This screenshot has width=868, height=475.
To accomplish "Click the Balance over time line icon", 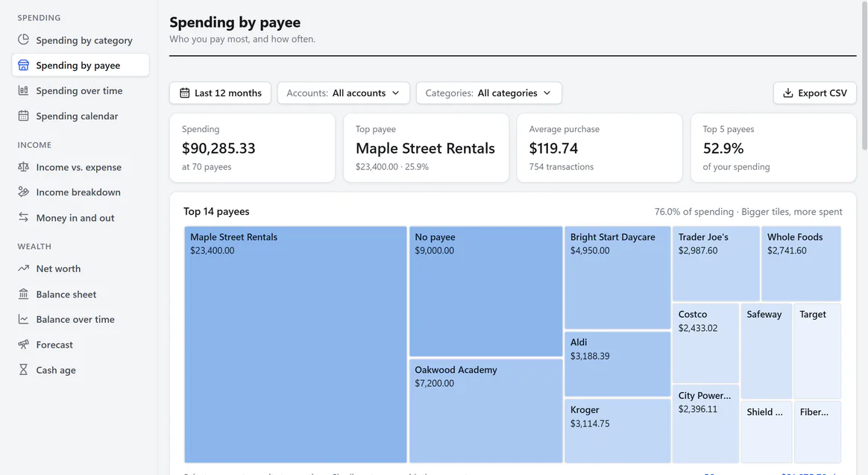I will point(23,319).
